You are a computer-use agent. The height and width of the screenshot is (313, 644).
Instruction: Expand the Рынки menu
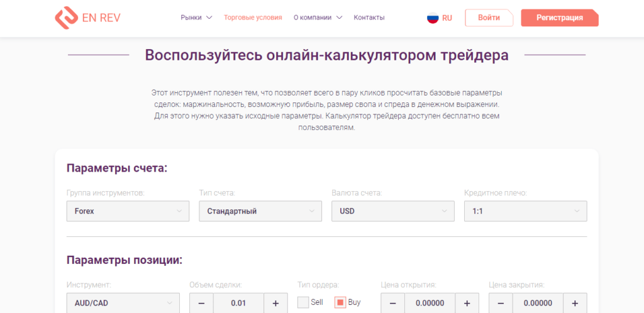[x=196, y=18]
